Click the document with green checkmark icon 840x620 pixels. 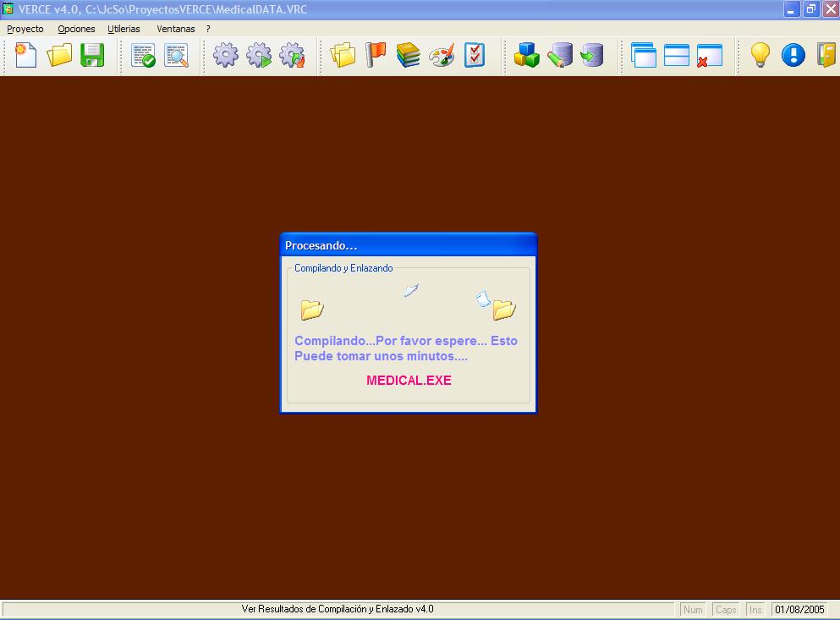pyautogui.click(x=143, y=56)
